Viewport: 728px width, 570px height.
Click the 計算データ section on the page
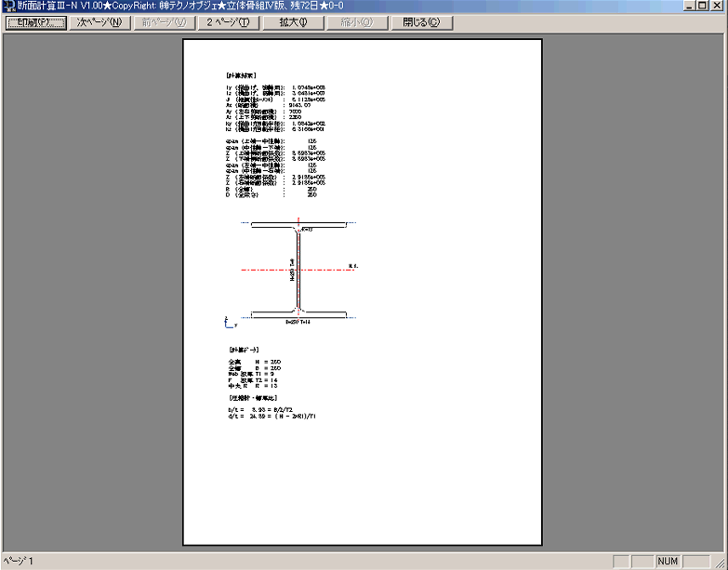pyautogui.click(x=242, y=350)
